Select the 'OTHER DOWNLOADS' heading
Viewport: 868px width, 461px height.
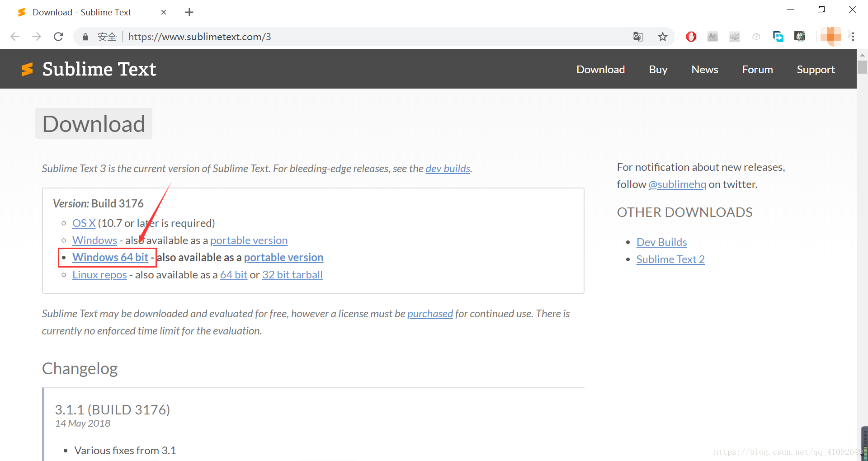pos(684,212)
